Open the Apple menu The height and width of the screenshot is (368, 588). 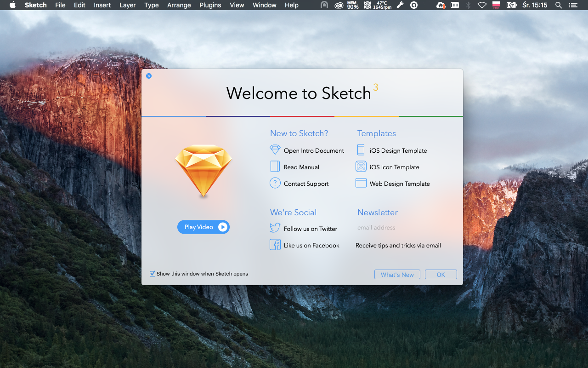[12, 5]
